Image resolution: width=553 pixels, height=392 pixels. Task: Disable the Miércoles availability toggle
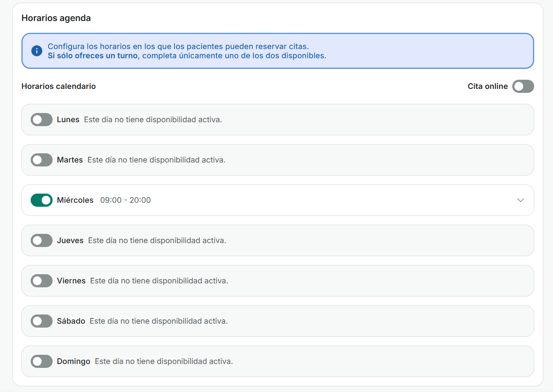tap(42, 200)
